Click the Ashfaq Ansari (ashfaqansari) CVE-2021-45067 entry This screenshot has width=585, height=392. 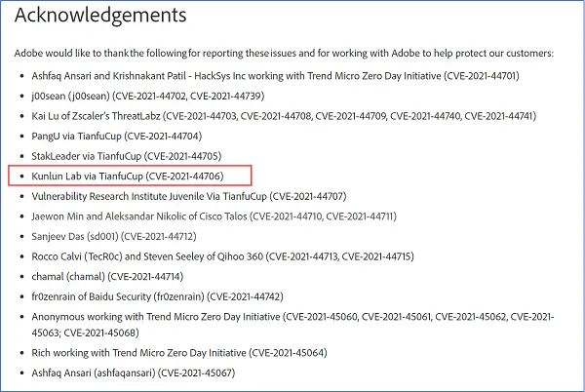(x=134, y=373)
